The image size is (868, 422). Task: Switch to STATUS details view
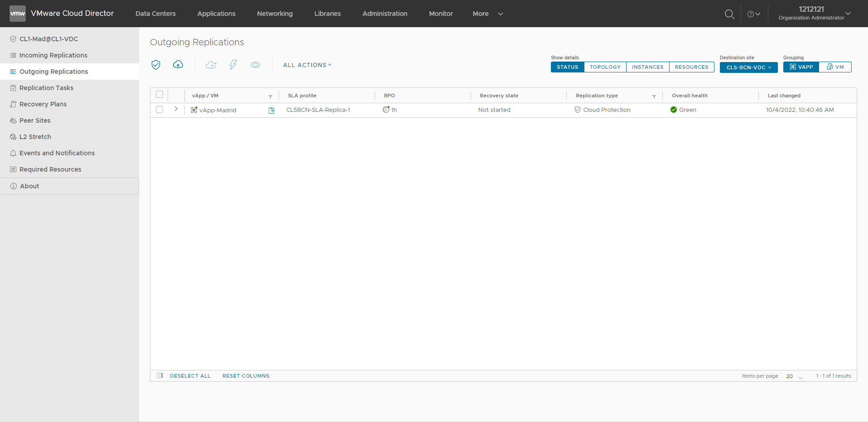point(567,67)
